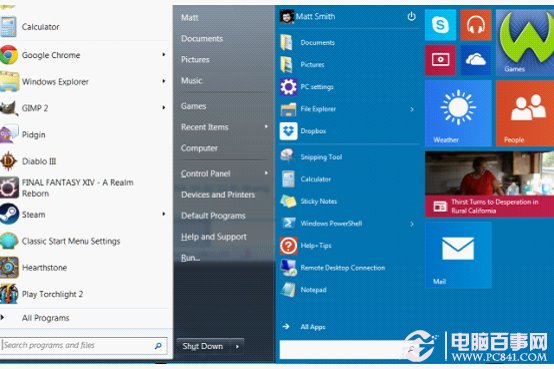Expand Windows PowerShell chevron
The image size is (554, 369).
point(412,224)
